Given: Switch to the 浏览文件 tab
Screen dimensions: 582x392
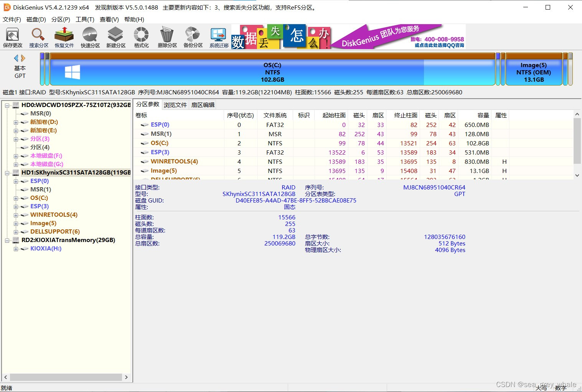Looking at the screenshot, I should click(x=175, y=105).
